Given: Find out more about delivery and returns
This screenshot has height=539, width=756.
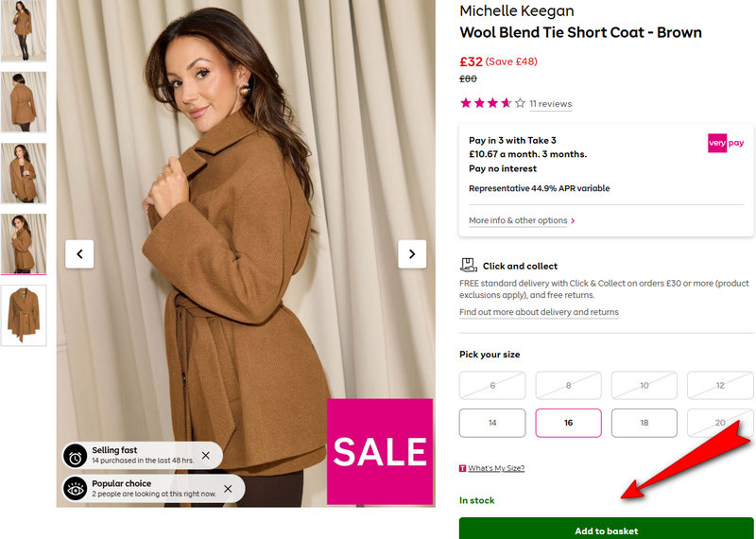Looking at the screenshot, I should coord(539,312).
